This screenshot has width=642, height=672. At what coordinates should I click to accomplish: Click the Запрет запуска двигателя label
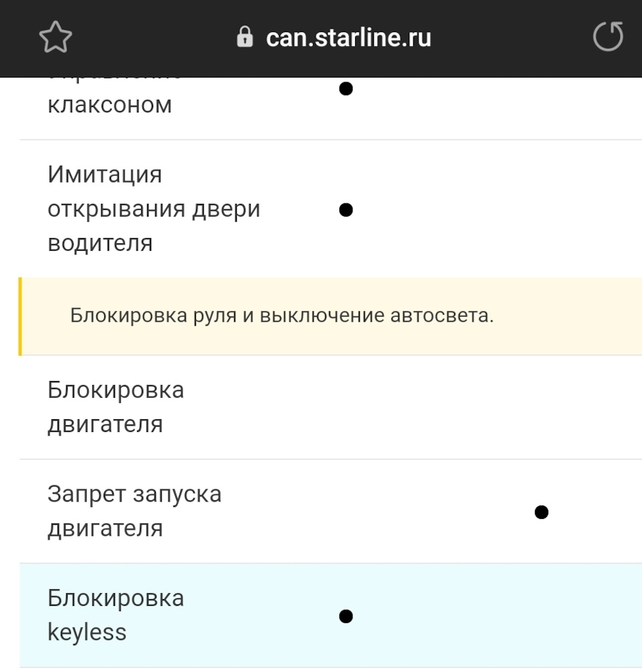tap(134, 512)
